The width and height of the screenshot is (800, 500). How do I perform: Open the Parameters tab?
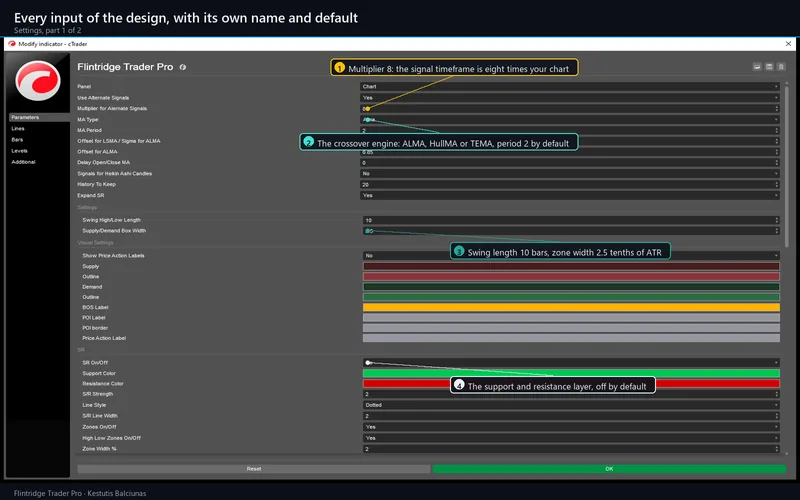pos(39,117)
